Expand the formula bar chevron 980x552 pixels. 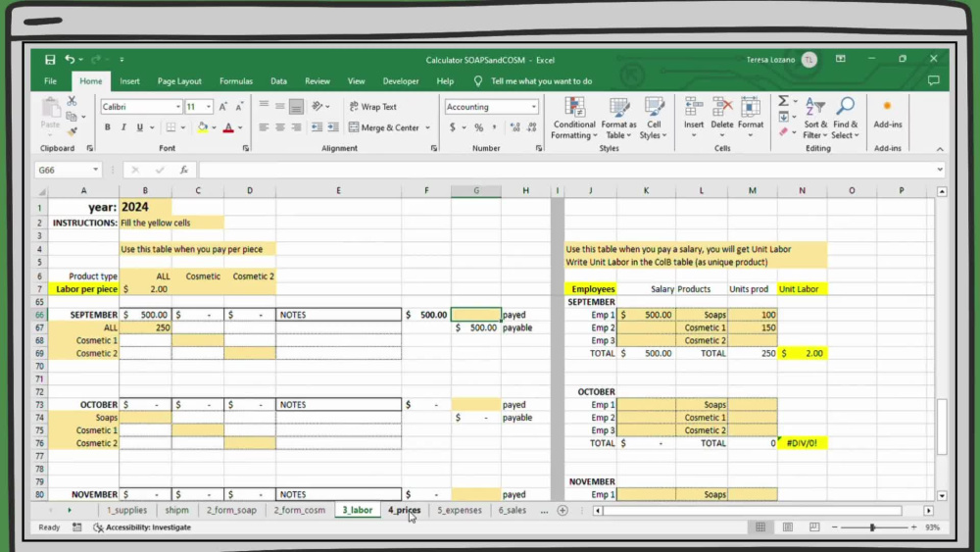(940, 170)
